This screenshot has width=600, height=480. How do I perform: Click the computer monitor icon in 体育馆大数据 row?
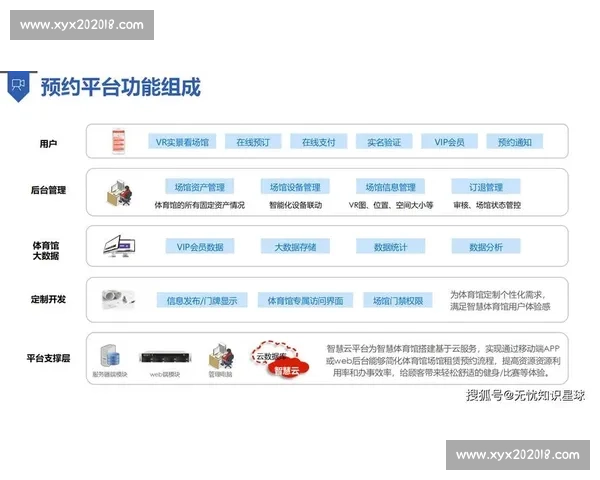pyautogui.click(x=119, y=246)
